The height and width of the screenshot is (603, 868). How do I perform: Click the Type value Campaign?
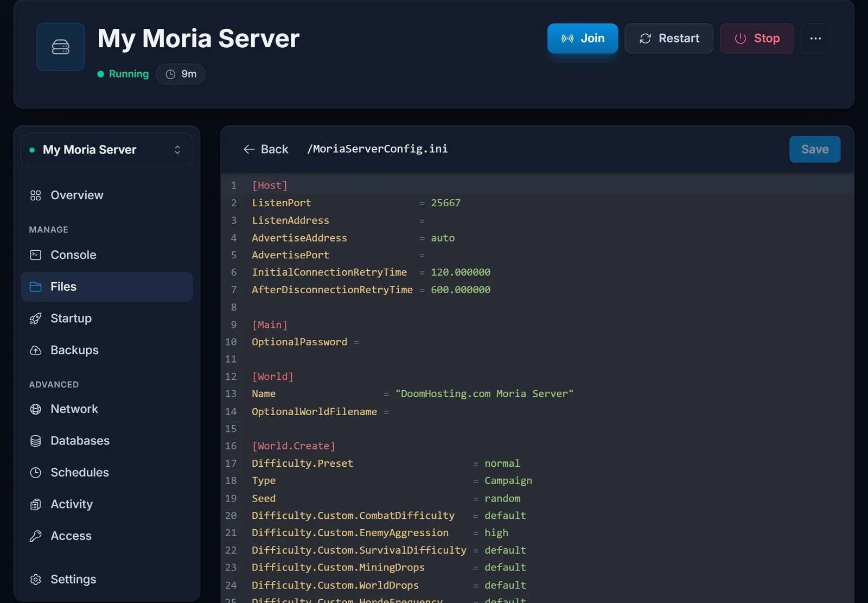pyautogui.click(x=508, y=481)
